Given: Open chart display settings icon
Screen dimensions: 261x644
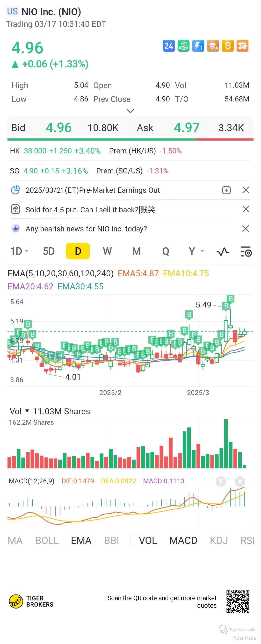Looking at the screenshot, I should (246, 251).
